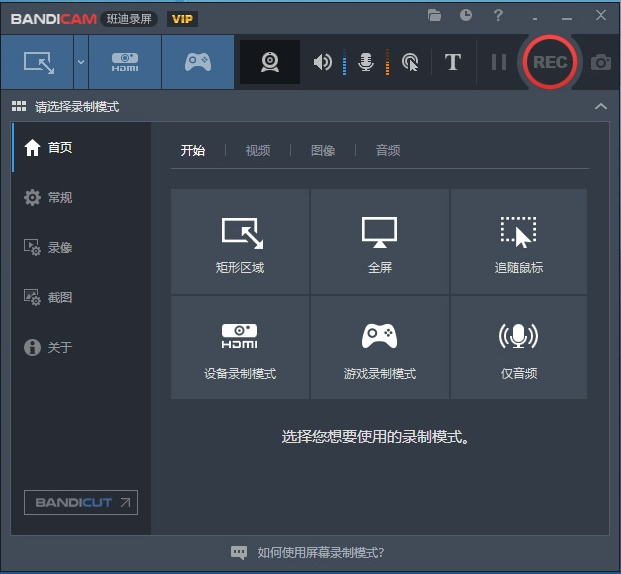Click the pause recording button

pos(499,62)
